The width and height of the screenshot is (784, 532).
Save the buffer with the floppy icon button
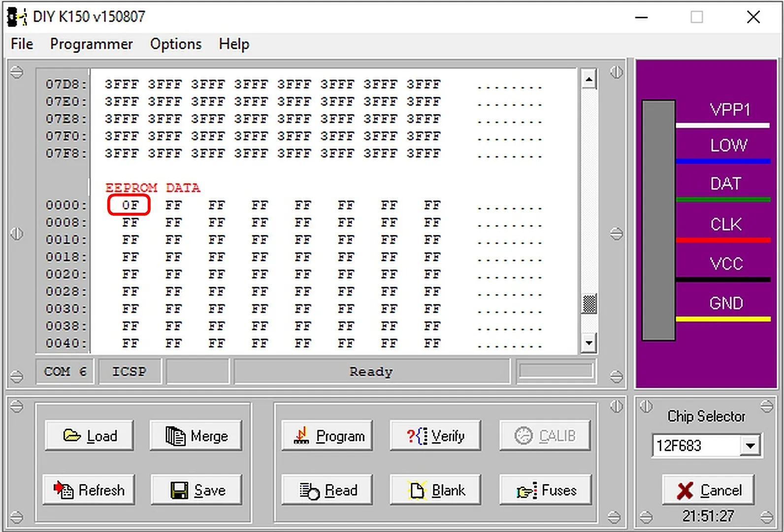(x=196, y=490)
